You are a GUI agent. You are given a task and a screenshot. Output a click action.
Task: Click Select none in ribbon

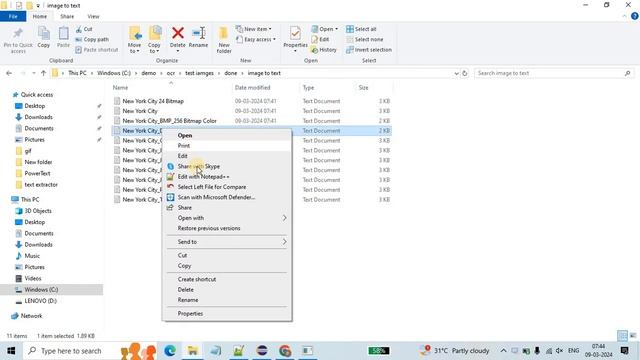point(364,39)
